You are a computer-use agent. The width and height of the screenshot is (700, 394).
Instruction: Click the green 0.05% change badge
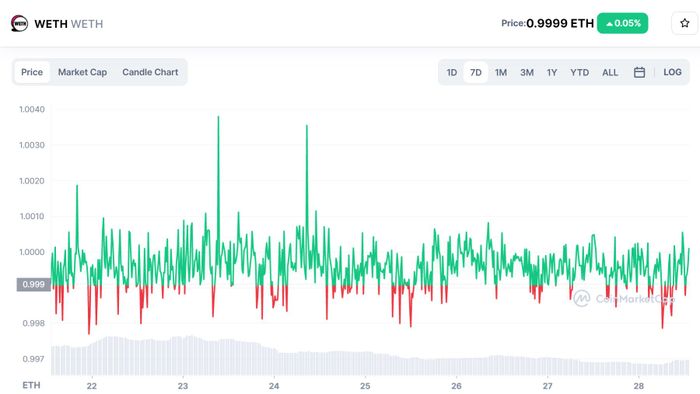622,23
